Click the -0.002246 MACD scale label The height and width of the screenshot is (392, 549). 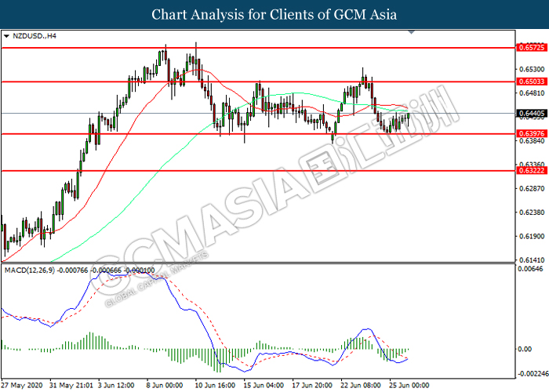(x=533, y=374)
